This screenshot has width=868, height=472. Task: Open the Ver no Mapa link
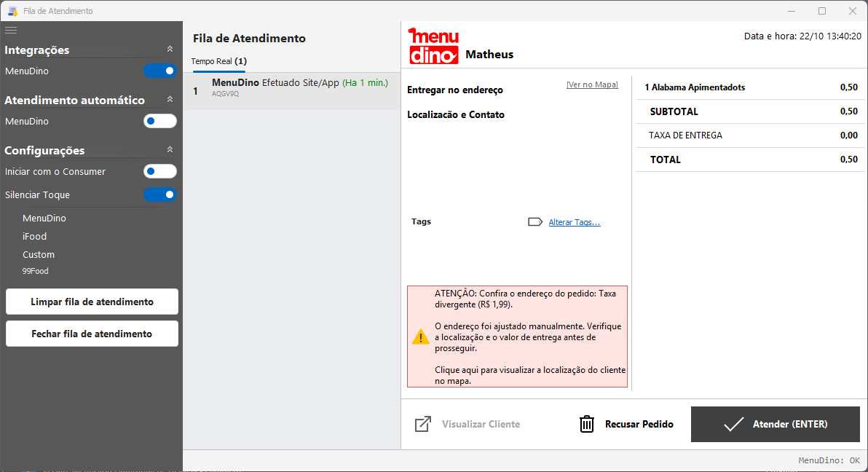click(x=591, y=85)
